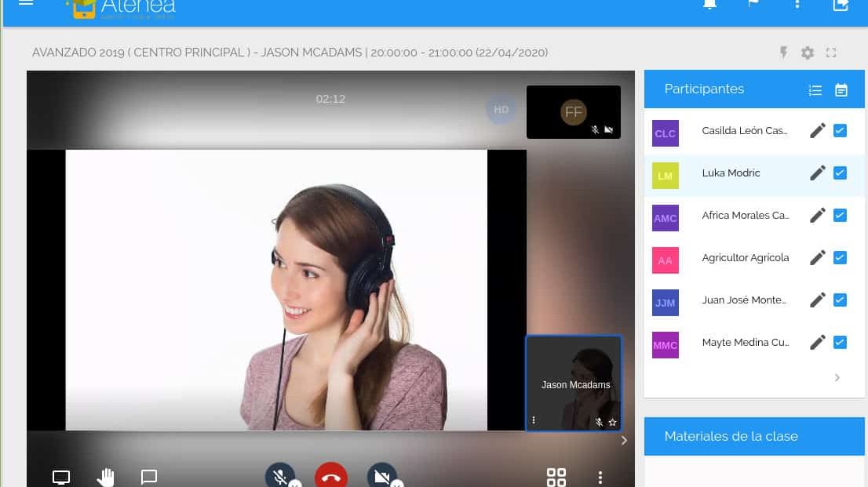This screenshot has width=868, height=487.
Task: Open the hamburger menu in the top bar
Action: [26, 3]
